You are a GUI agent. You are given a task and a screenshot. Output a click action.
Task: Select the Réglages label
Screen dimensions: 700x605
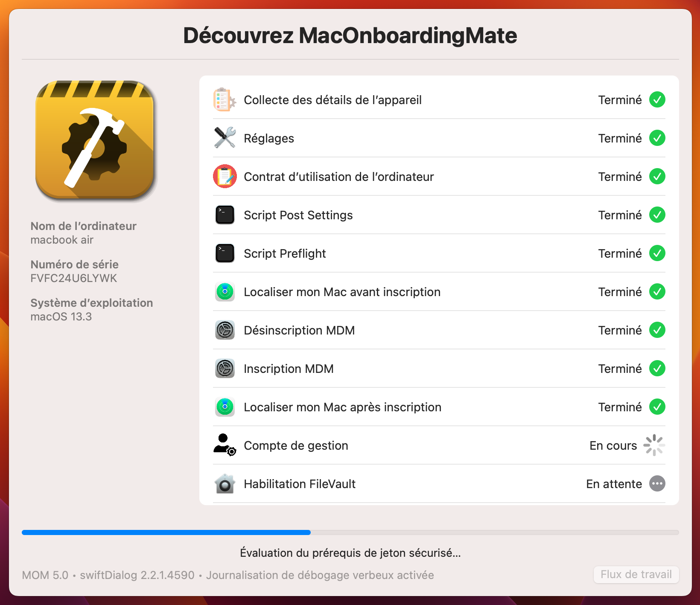click(x=269, y=138)
